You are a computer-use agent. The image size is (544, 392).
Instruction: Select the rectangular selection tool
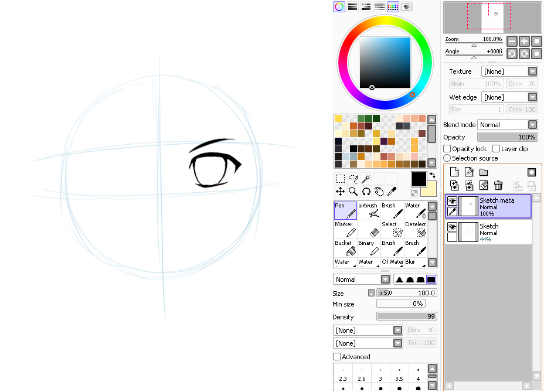tap(341, 179)
